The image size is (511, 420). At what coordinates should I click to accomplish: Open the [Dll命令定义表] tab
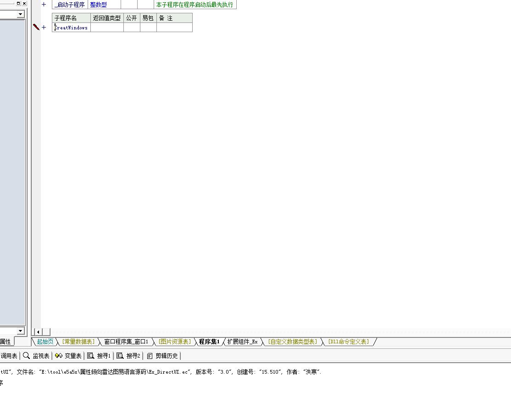point(348,342)
